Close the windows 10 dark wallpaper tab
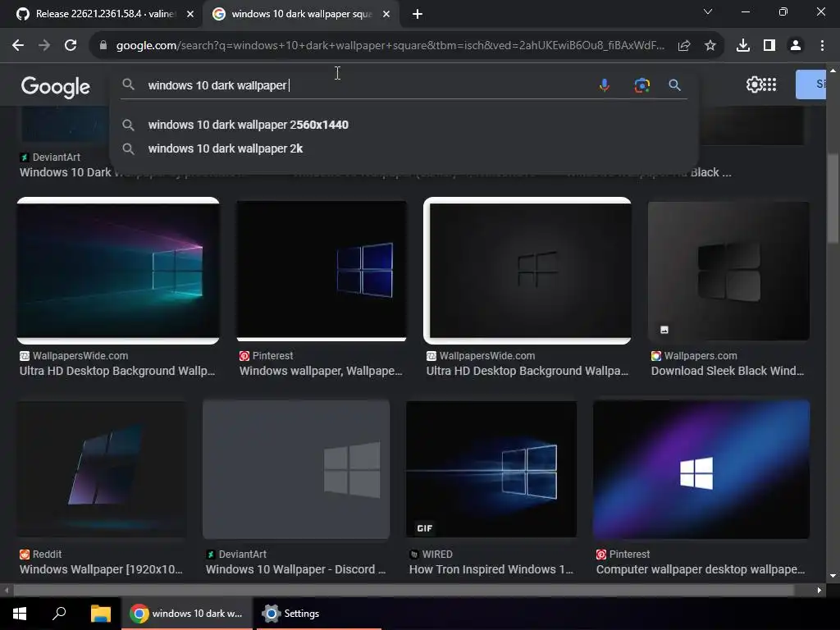This screenshot has width=840, height=630. point(386,14)
